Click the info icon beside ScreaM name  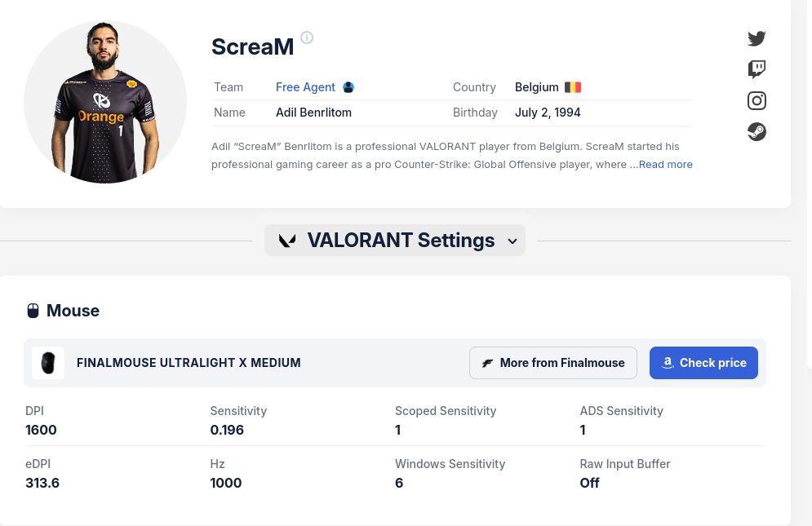click(x=307, y=38)
